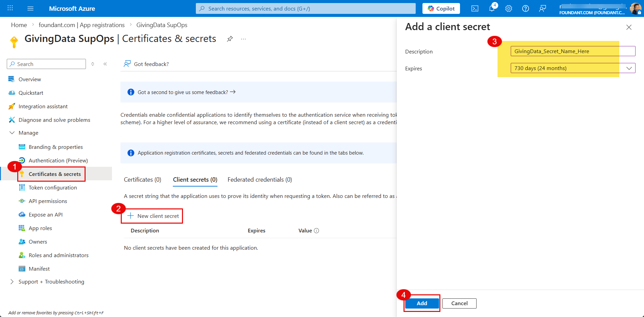644x317 pixels.
Task: Click the Add button
Action: pos(422,303)
